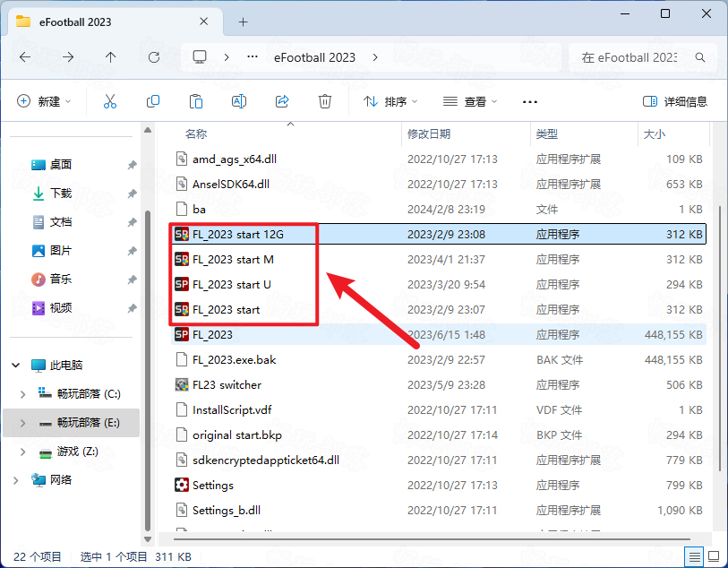Switch to large thumbnails view icon
The height and width of the screenshot is (568, 728).
pyautogui.click(x=713, y=556)
